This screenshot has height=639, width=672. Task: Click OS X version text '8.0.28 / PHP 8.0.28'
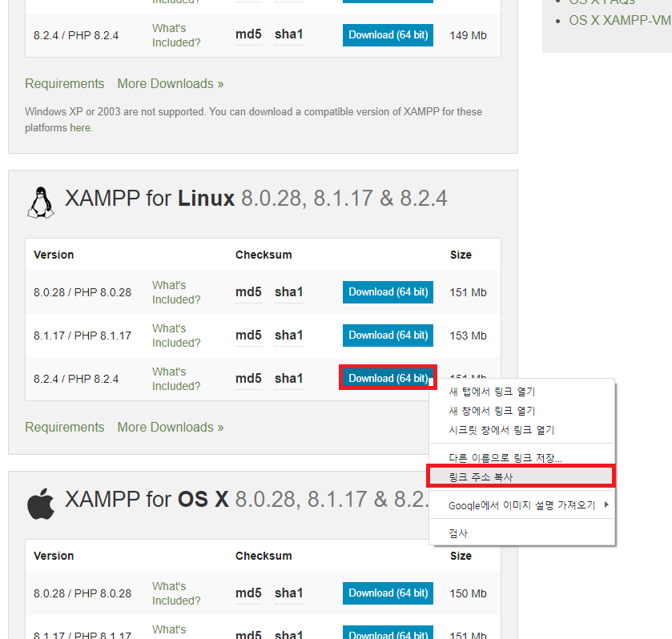[82, 593]
